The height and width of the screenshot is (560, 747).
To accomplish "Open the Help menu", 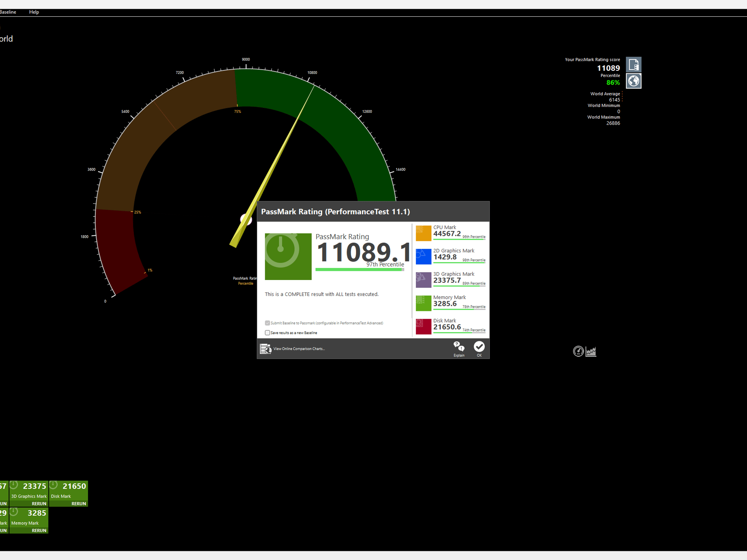I will [x=34, y=12].
